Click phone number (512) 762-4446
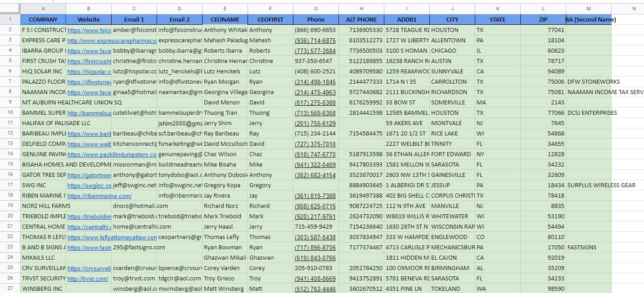 [315, 289]
